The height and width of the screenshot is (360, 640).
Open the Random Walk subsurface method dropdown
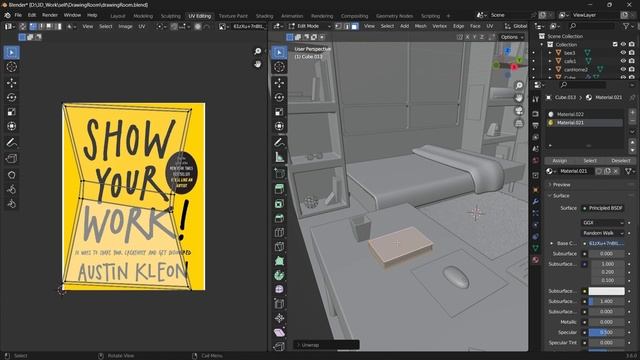click(x=603, y=233)
